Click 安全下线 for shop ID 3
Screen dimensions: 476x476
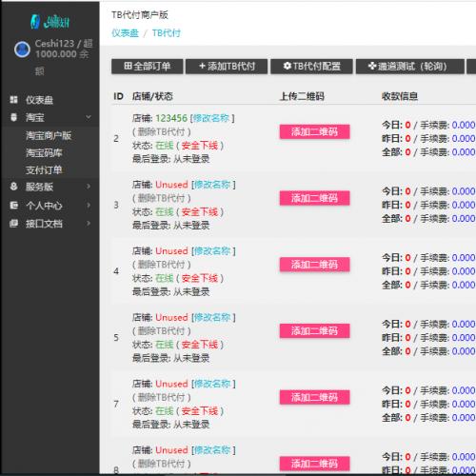[x=200, y=212]
